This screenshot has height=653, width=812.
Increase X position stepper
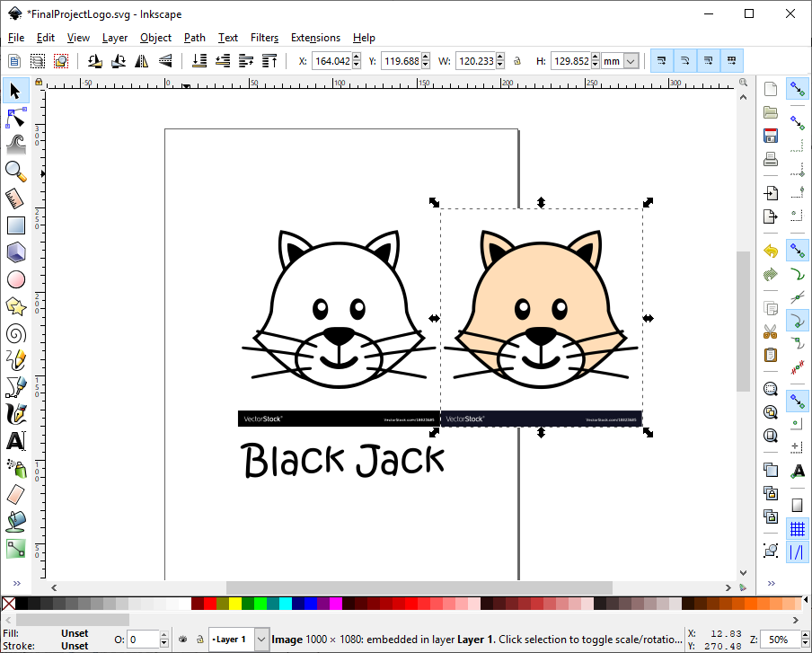[357, 57]
